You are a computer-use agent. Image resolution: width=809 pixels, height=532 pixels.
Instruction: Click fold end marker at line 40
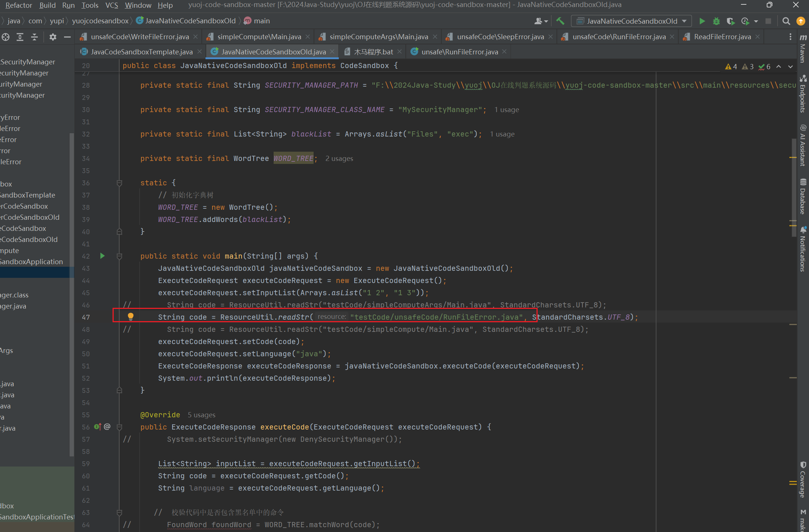click(119, 232)
